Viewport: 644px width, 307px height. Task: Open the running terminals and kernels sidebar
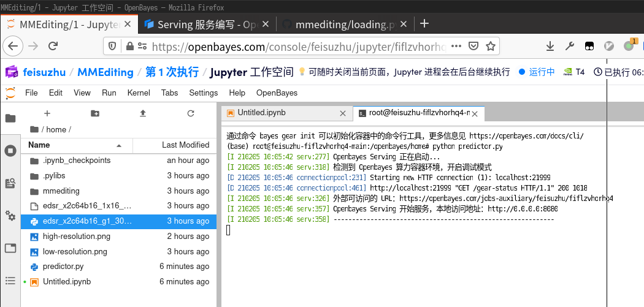(10, 151)
